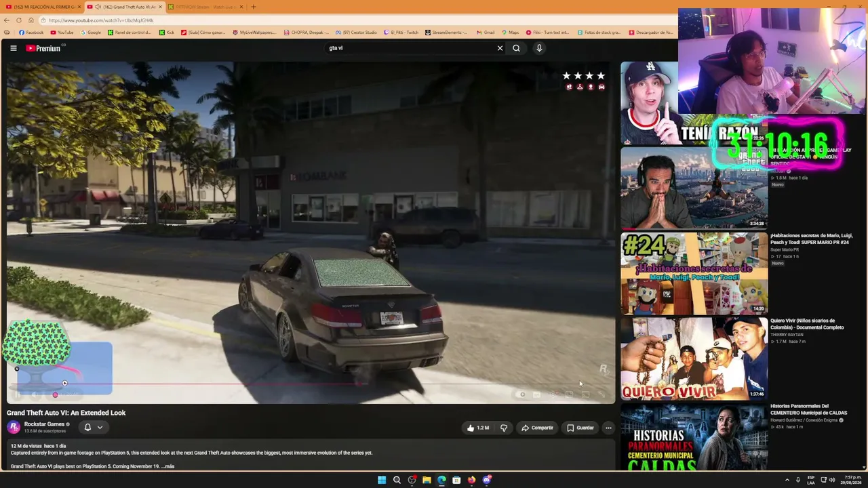The height and width of the screenshot is (488, 868).
Task: Open 'Historias Paranormales Del CEMENTERIO' video title
Action: pos(808,409)
